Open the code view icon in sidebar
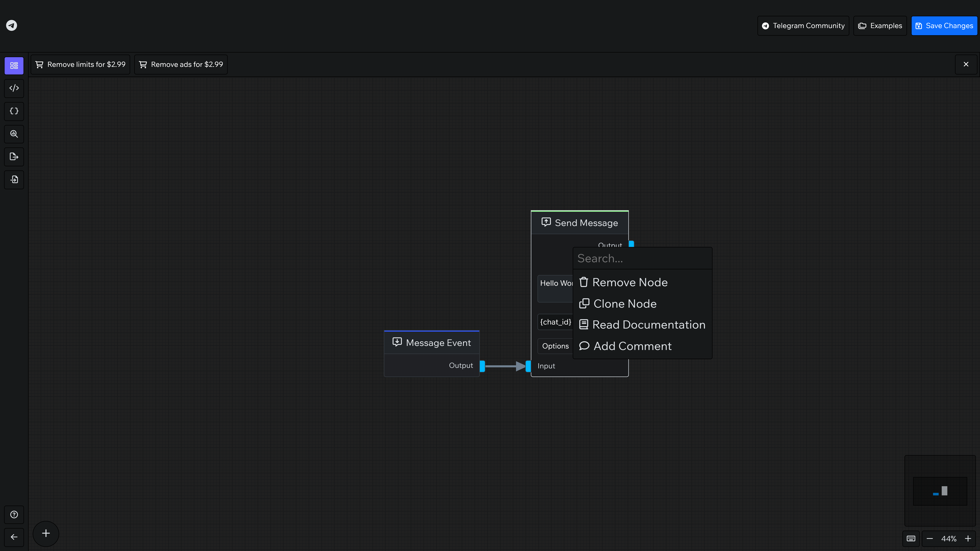Viewport: 980px width, 551px height. [x=14, y=88]
